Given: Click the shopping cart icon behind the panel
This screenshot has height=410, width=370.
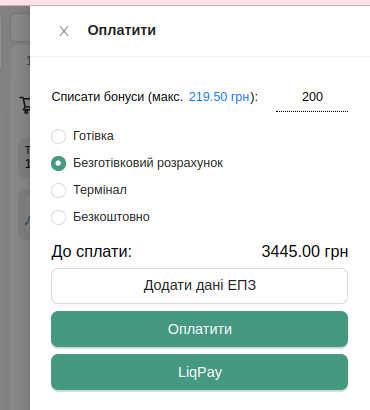Looking at the screenshot, I should [x=25, y=105].
